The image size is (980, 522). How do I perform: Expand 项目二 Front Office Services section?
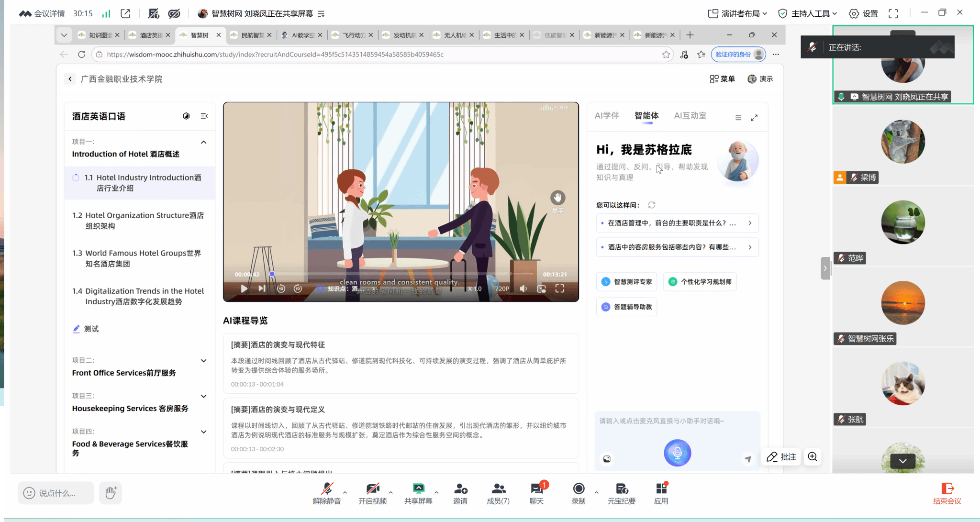[x=203, y=361]
